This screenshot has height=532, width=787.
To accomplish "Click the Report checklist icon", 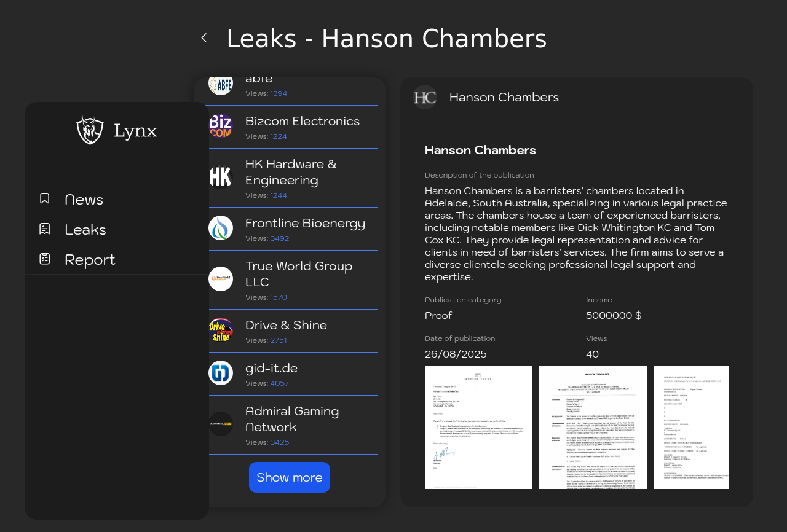I will click(44, 259).
